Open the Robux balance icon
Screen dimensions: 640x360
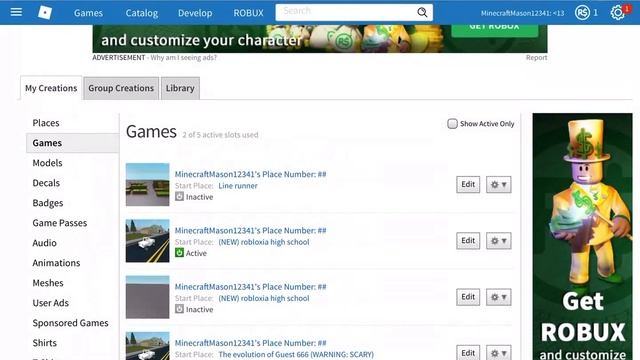coord(582,13)
